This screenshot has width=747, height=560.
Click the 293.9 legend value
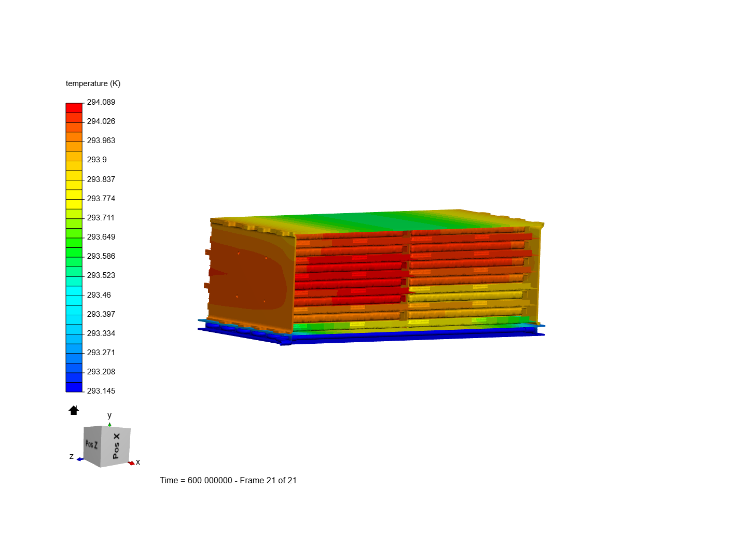pos(97,160)
